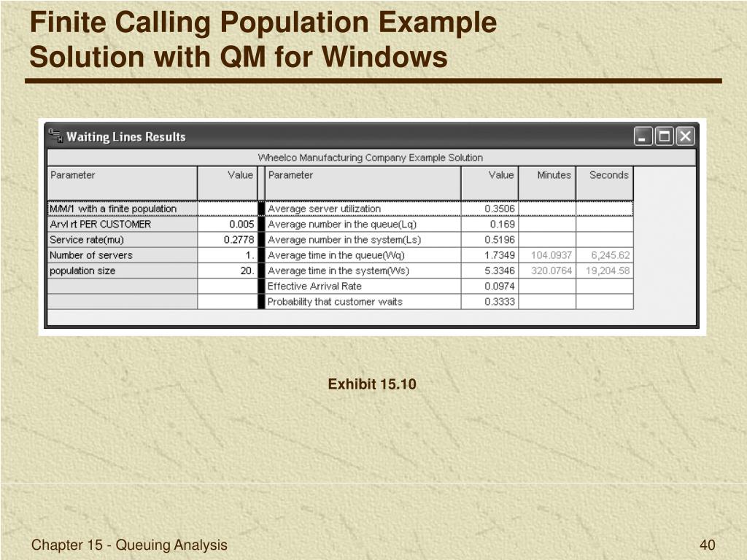The width and height of the screenshot is (747, 560).
Task: Select the Arvl rt PER CUSTOMER cell
Action: pos(122,225)
